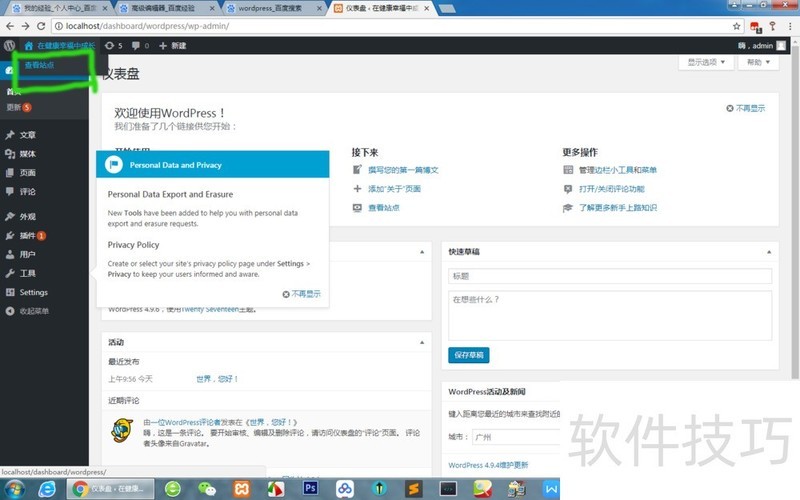Go forward using the browser forward arrow

coord(25,26)
